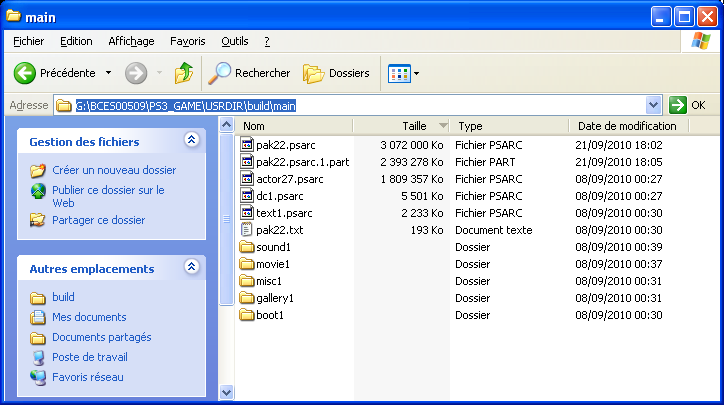The height and width of the screenshot is (405, 725).
Task: Click the folder Up one level icon
Action: 184,73
